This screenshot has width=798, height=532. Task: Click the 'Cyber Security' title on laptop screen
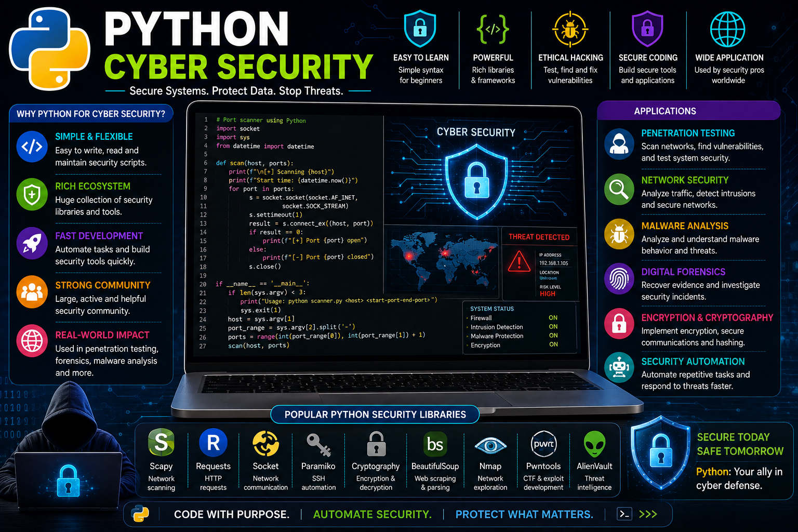pos(476,132)
